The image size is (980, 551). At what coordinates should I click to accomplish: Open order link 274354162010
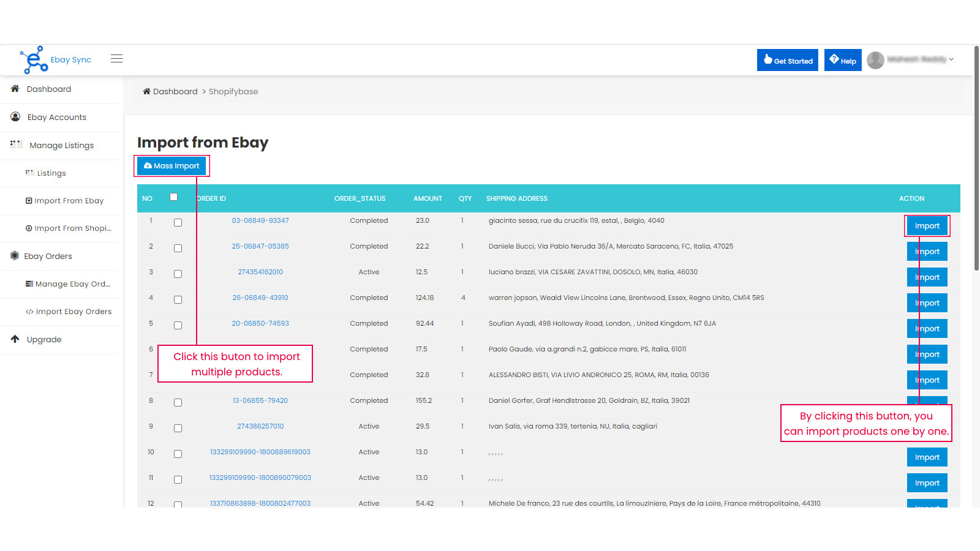tap(260, 272)
